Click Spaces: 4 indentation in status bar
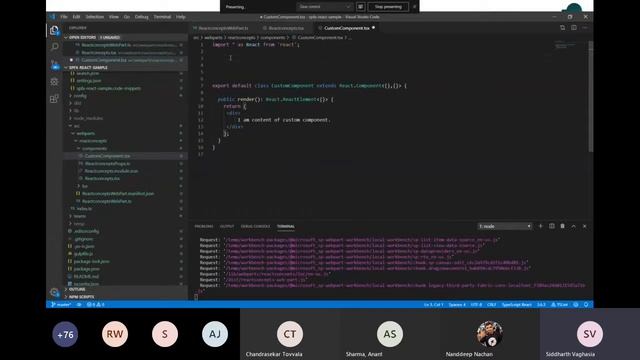640x360 pixels. pyautogui.click(x=457, y=304)
